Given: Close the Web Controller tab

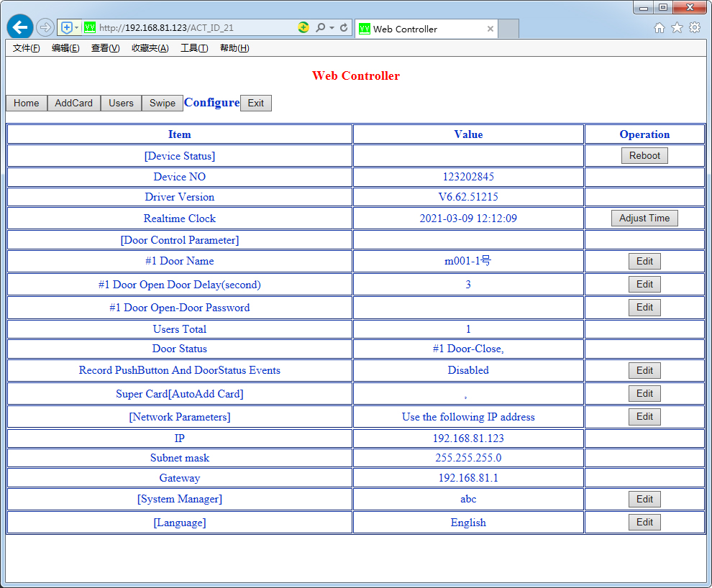Looking at the screenshot, I should (490, 29).
